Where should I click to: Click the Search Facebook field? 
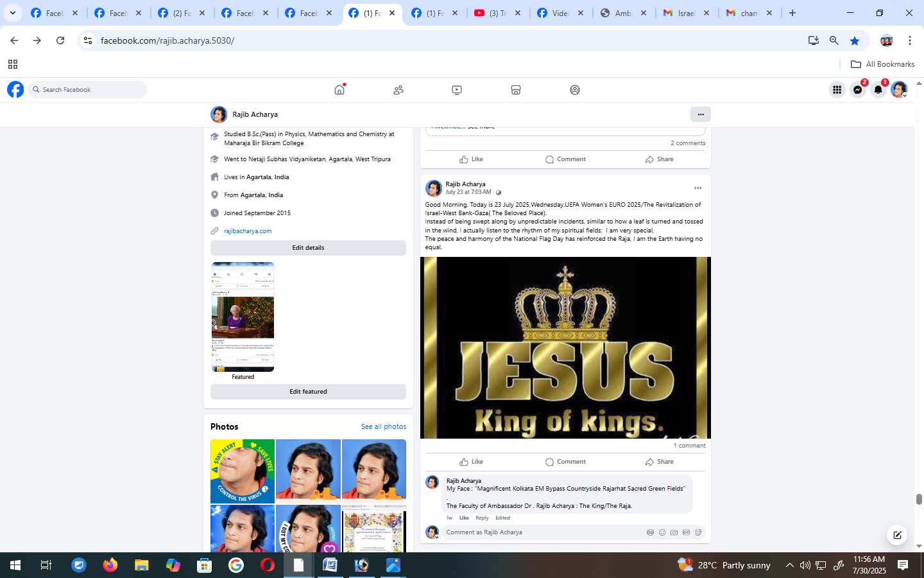click(x=87, y=90)
